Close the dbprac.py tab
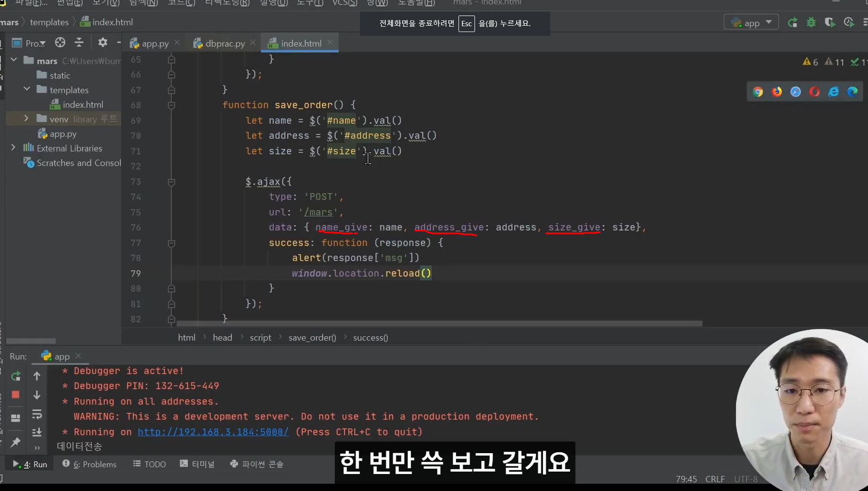 [253, 43]
